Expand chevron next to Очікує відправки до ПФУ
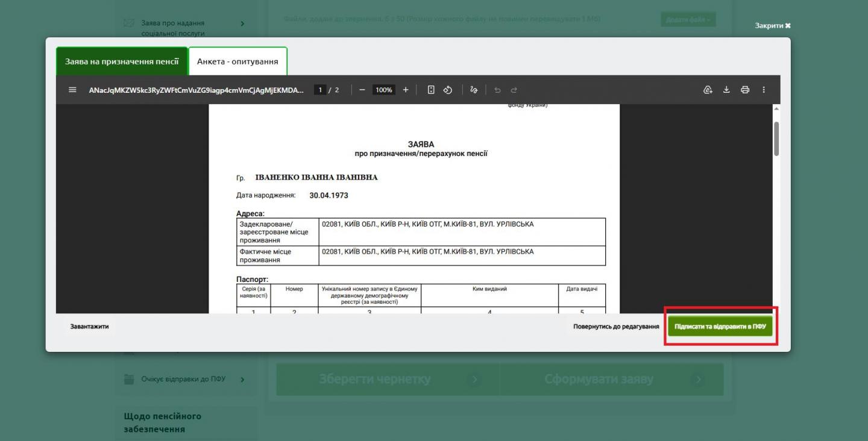The image size is (868, 441). pyautogui.click(x=243, y=380)
